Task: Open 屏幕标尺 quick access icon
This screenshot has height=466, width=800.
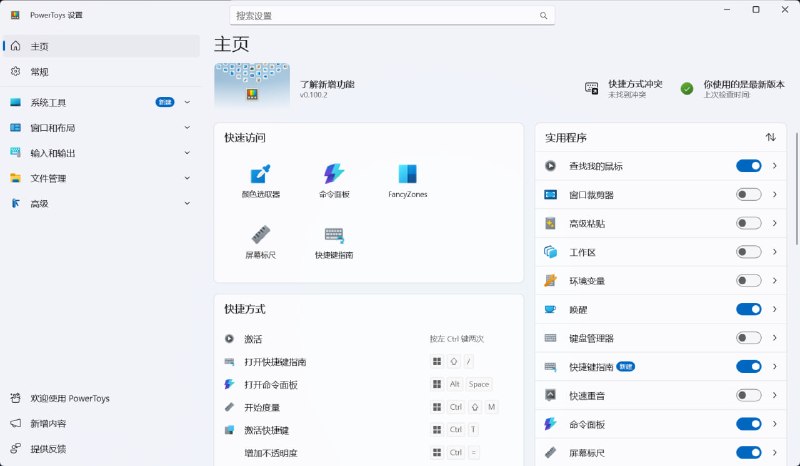Action: (261, 235)
